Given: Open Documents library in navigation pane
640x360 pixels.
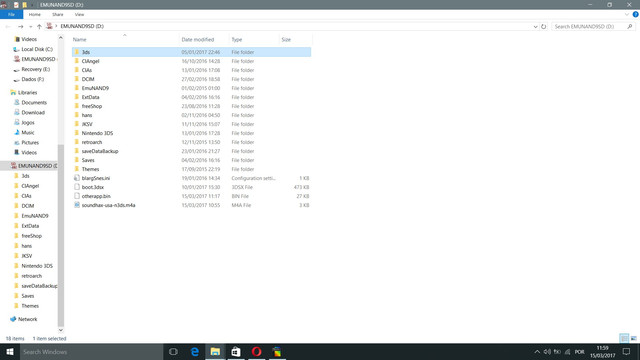Looking at the screenshot, I should point(31,102).
